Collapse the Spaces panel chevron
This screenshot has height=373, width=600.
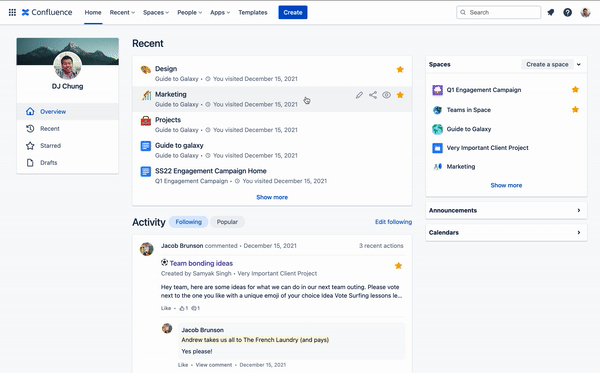pos(579,64)
